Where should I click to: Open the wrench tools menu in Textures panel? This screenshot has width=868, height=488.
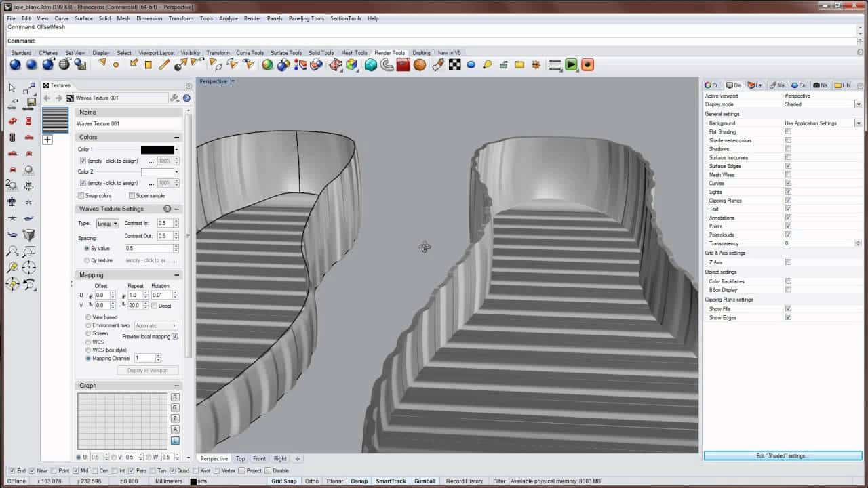click(174, 98)
